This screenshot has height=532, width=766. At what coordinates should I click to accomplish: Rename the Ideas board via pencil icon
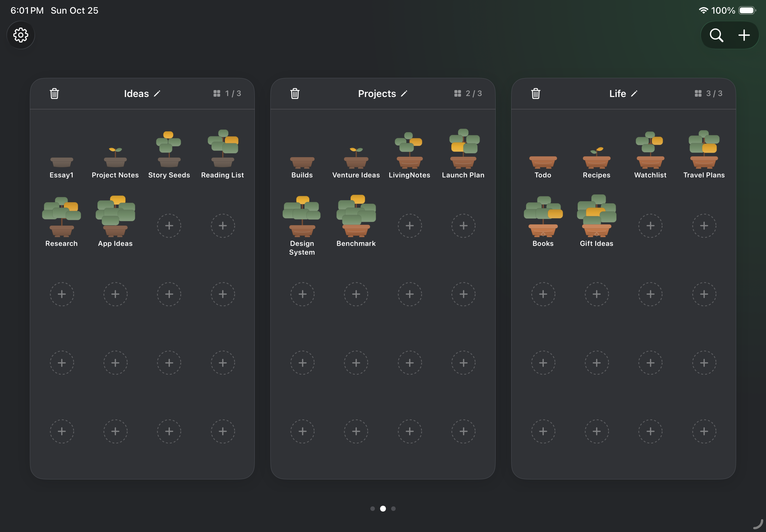[157, 94]
